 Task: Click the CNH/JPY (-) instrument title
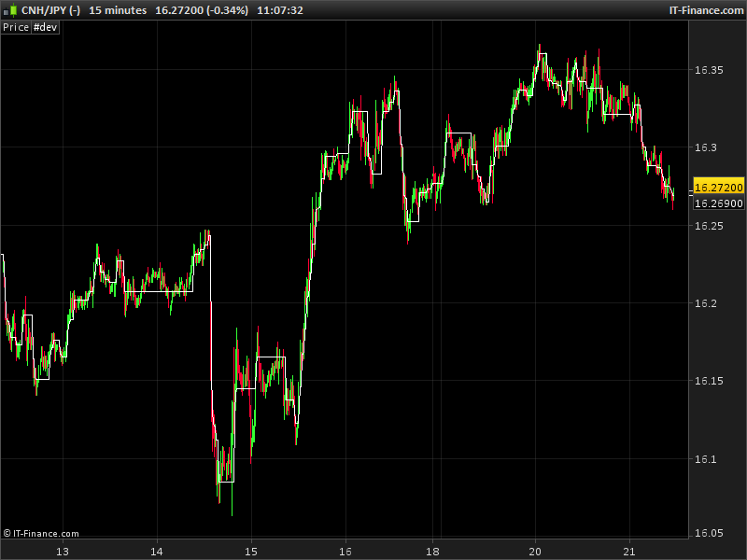point(50,10)
